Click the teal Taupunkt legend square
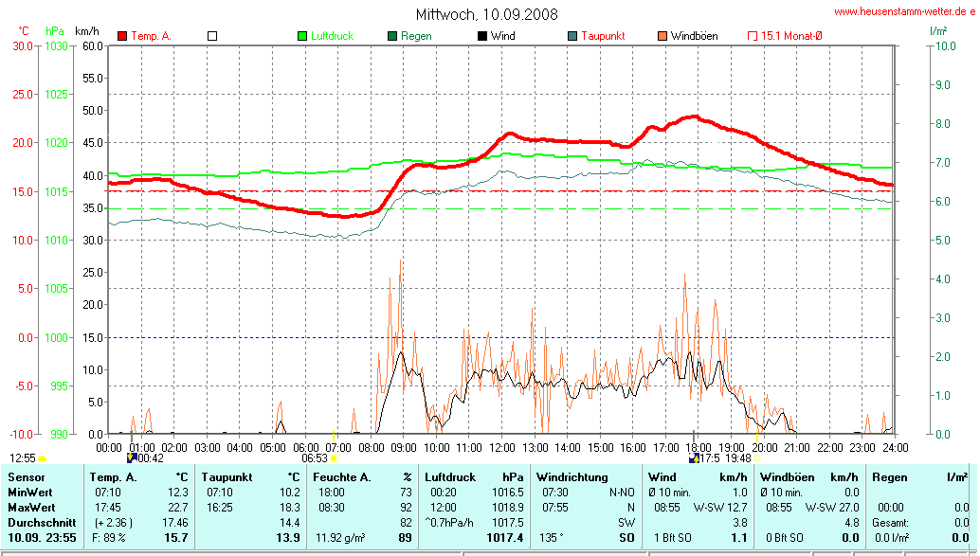Image resolution: width=980 pixels, height=556 pixels. [x=572, y=36]
